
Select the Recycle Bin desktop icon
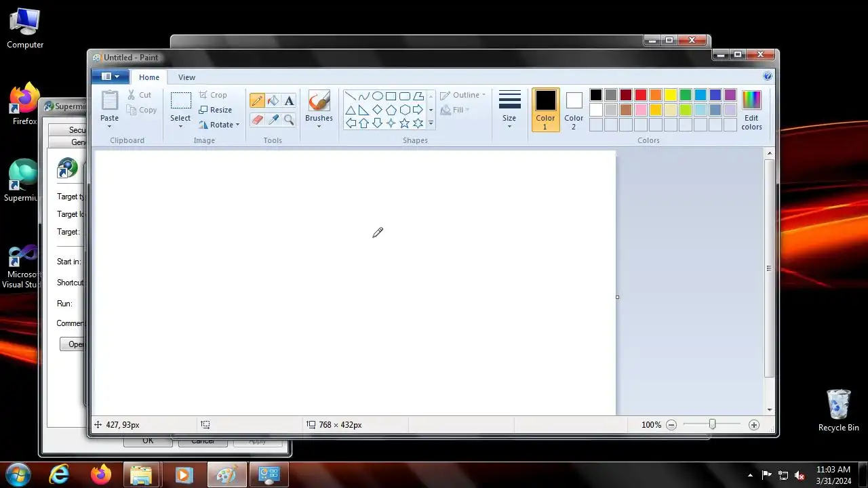tap(839, 410)
